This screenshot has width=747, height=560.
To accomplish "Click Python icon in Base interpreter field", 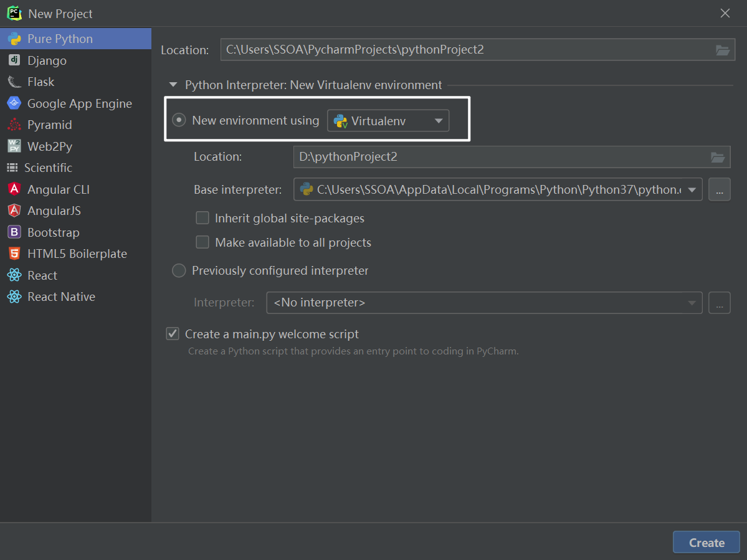I will pos(306,189).
